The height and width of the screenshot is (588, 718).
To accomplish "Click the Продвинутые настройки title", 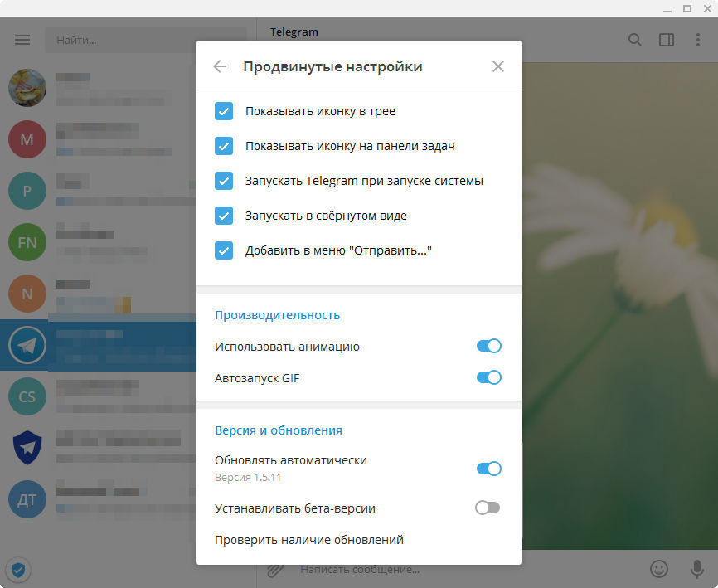I will [x=332, y=66].
